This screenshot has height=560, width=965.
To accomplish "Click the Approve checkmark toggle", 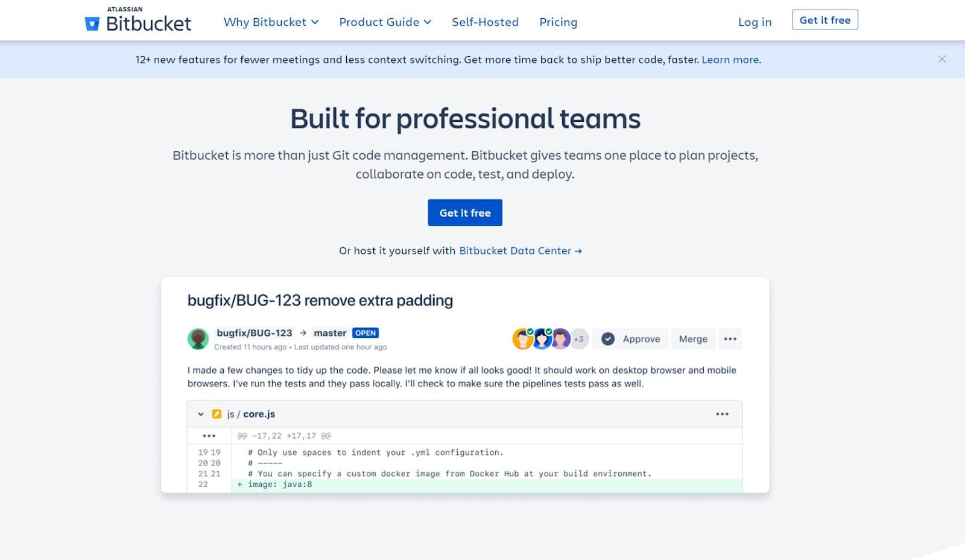I will pyautogui.click(x=609, y=339).
